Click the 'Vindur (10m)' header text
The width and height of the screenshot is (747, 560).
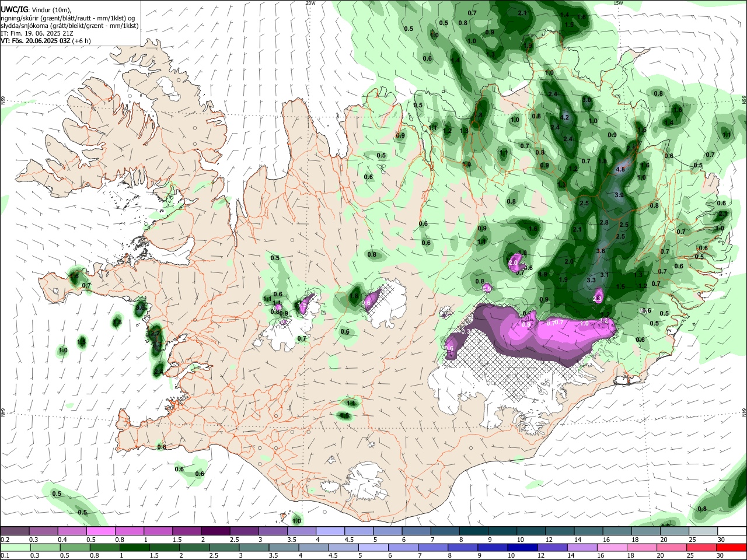(51, 10)
